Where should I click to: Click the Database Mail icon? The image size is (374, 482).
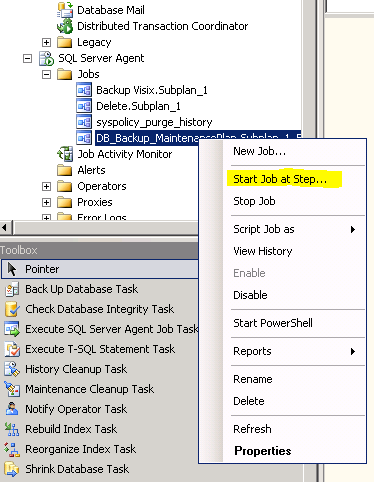(x=65, y=10)
